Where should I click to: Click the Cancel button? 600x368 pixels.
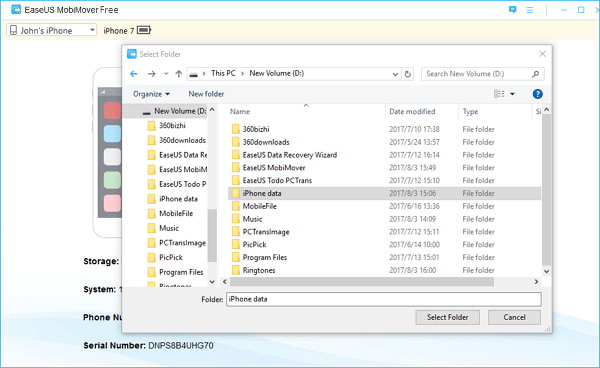[x=514, y=317]
